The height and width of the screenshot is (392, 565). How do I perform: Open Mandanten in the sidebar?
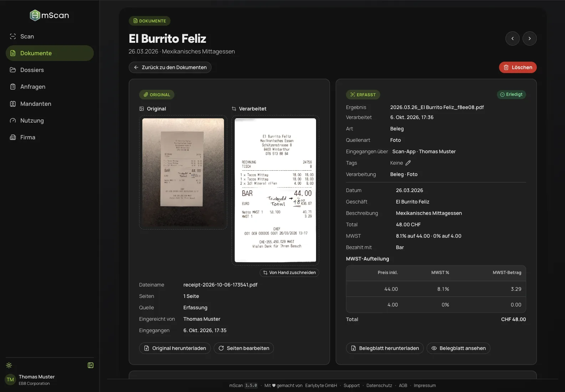click(50, 104)
